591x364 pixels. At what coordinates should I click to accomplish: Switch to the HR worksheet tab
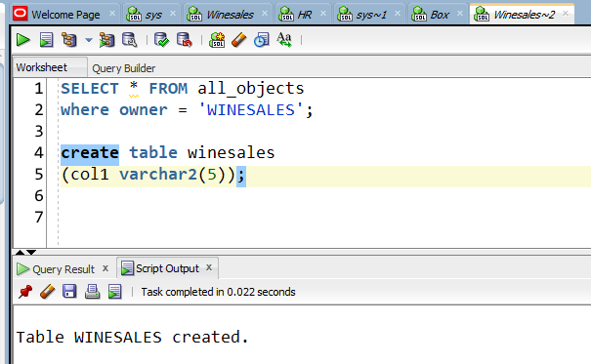point(305,15)
